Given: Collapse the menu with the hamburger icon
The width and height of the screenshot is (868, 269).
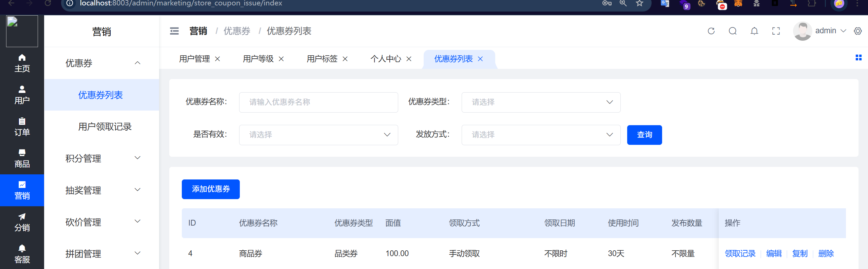Looking at the screenshot, I should pos(174,31).
